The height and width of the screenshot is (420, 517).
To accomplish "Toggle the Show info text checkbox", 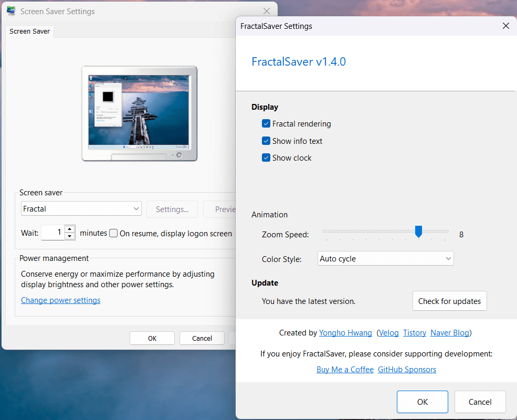I will point(266,141).
